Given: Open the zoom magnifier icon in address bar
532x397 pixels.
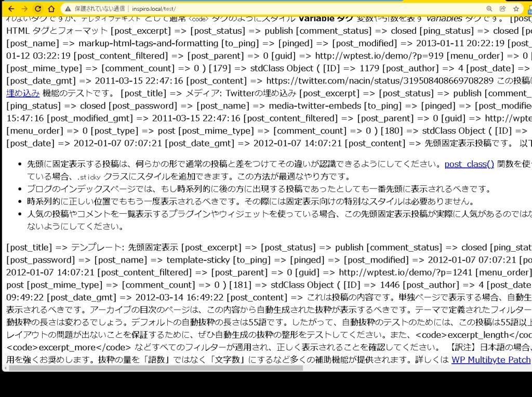Looking at the screenshot, I should (x=489, y=9).
